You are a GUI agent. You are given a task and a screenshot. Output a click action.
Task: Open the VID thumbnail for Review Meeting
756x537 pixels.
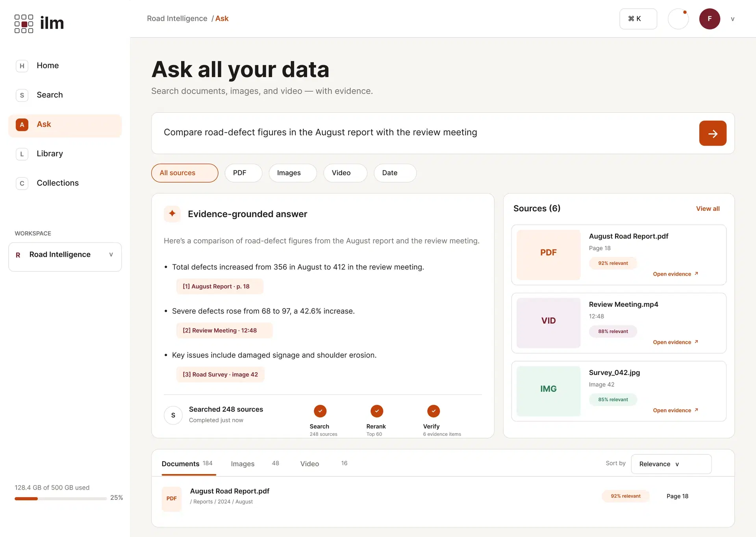[x=548, y=323]
